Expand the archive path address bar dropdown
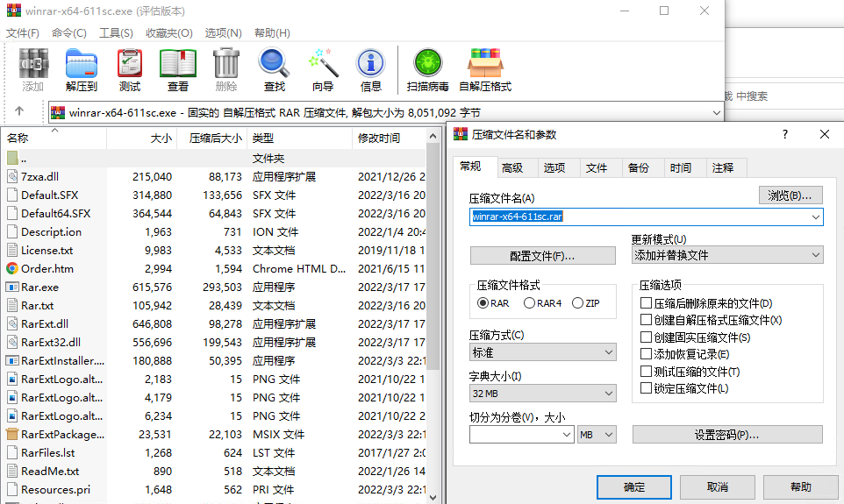The height and width of the screenshot is (504, 844). click(x=717, y=112)
